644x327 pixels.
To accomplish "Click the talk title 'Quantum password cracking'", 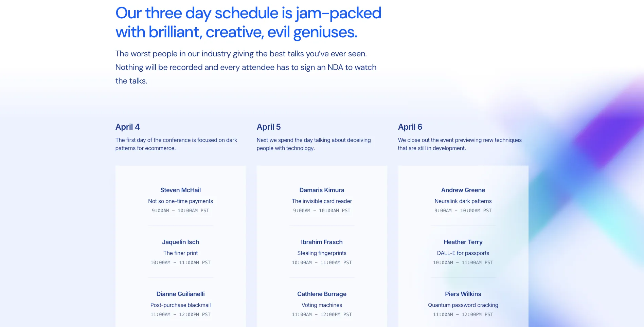I will (463, 305).
